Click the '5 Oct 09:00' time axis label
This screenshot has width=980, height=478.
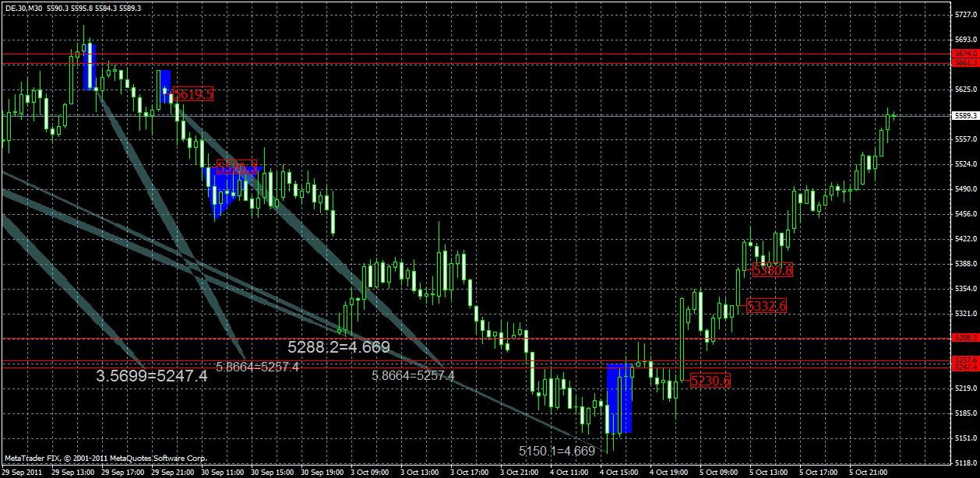coord(720,473)
